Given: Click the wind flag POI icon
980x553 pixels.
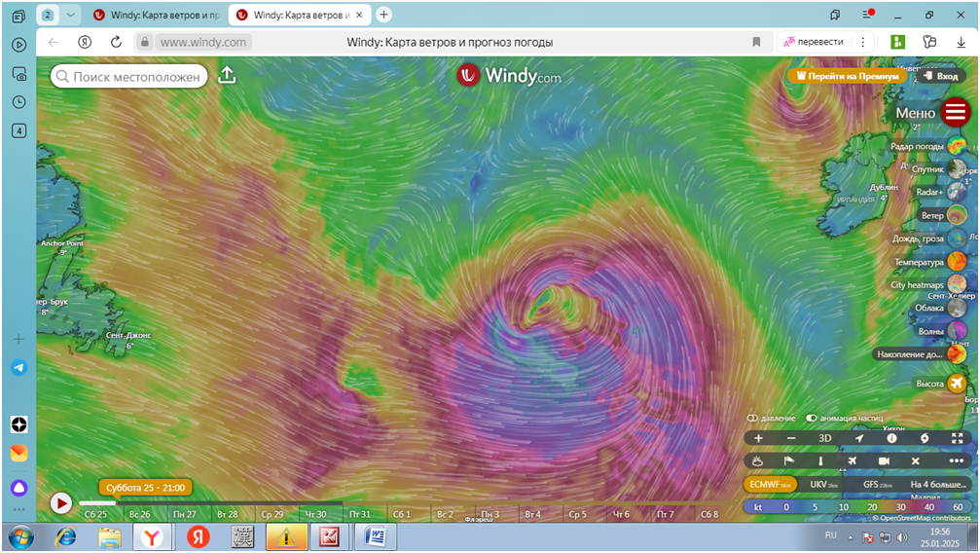Looking at the screenshot, I should tap(788, 461).
